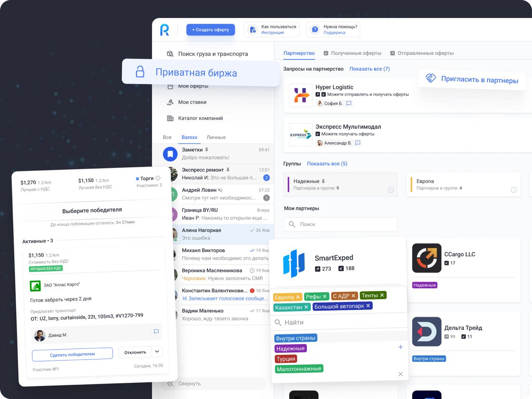
Task: Click chat bubble icon next to Александр В.
Action: [358, 143]
